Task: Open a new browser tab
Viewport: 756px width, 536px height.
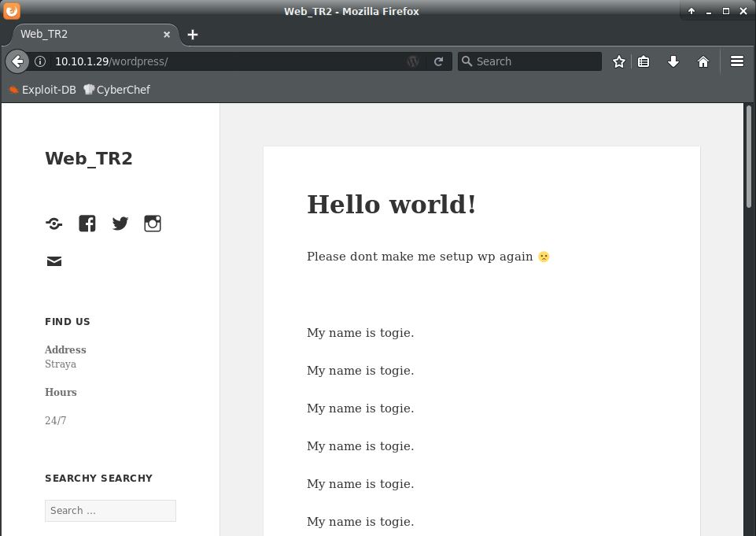Action: pos(192,34)
